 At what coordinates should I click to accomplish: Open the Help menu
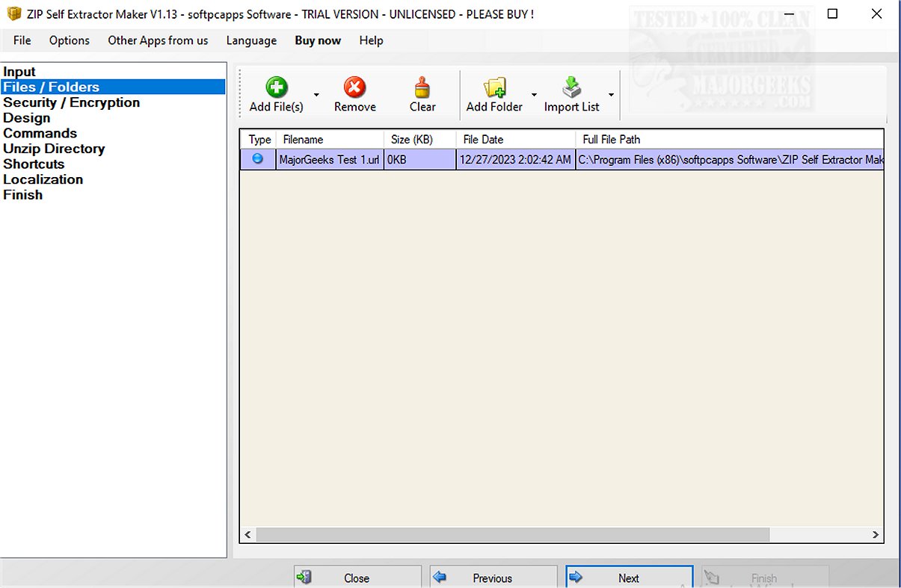[371, 40]
